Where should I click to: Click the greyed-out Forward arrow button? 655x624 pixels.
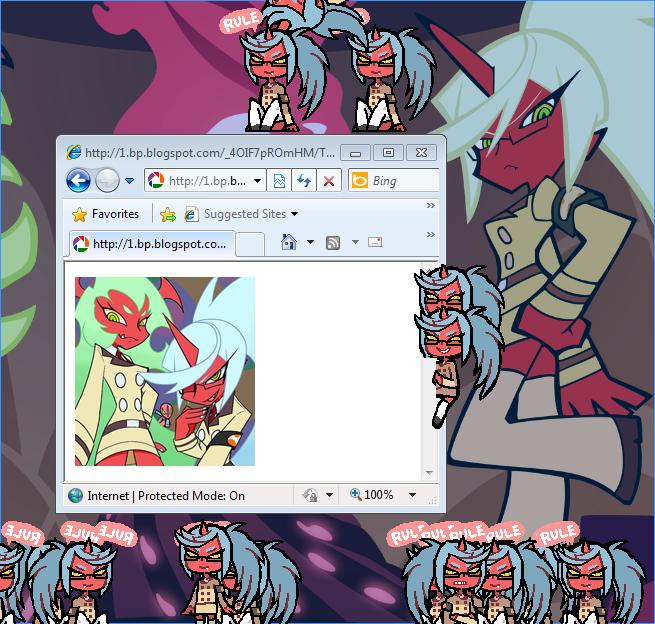click(x=107, y=180)
